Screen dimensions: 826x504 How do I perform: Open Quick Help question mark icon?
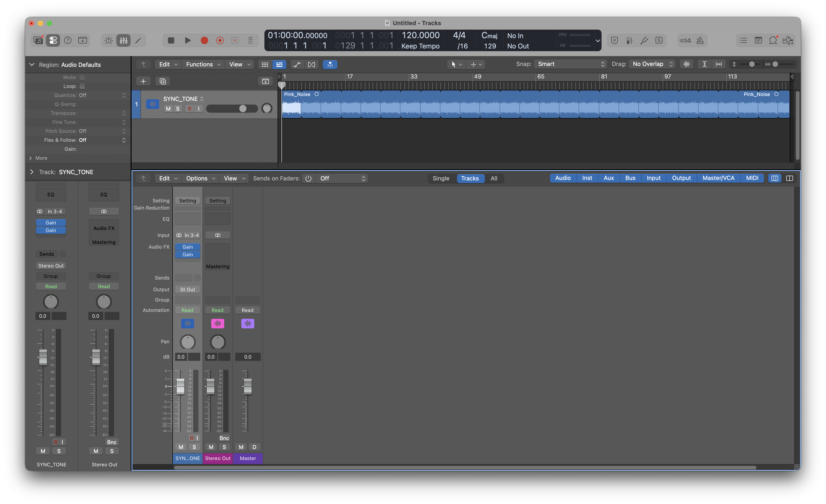[x=68, y=41]
